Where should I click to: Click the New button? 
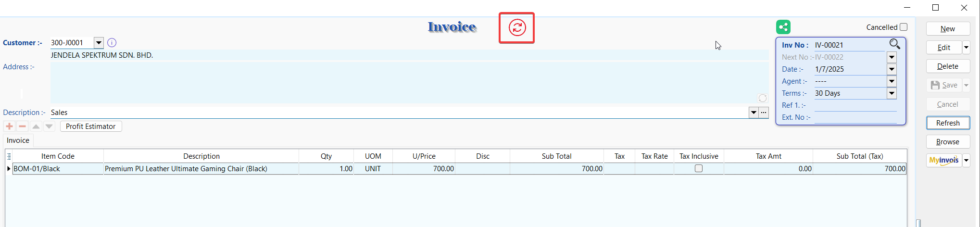947,29
